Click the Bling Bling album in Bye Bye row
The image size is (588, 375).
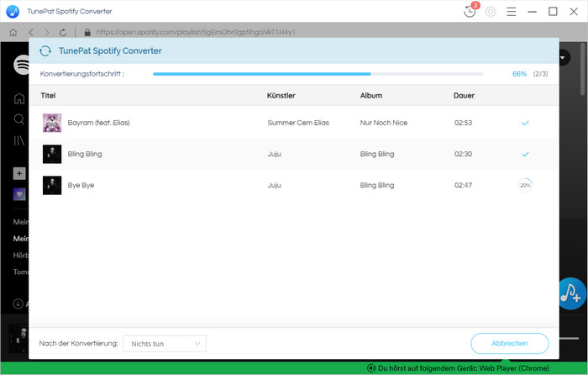pyautogui.click(x=377, y=185)
